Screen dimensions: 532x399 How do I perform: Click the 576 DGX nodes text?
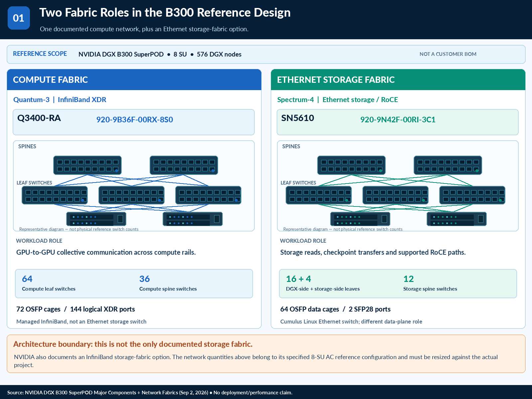(x=219, y=54)
